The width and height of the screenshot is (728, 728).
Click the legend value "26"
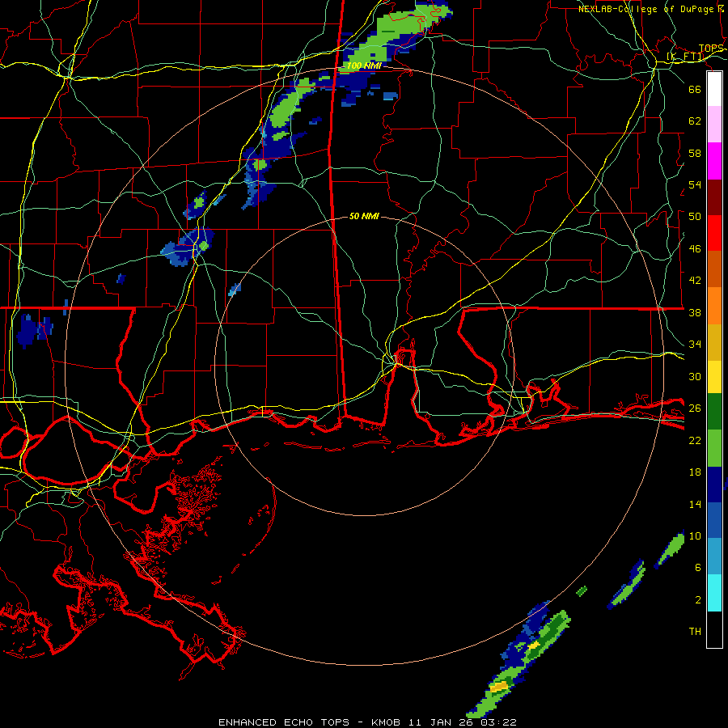695,408
